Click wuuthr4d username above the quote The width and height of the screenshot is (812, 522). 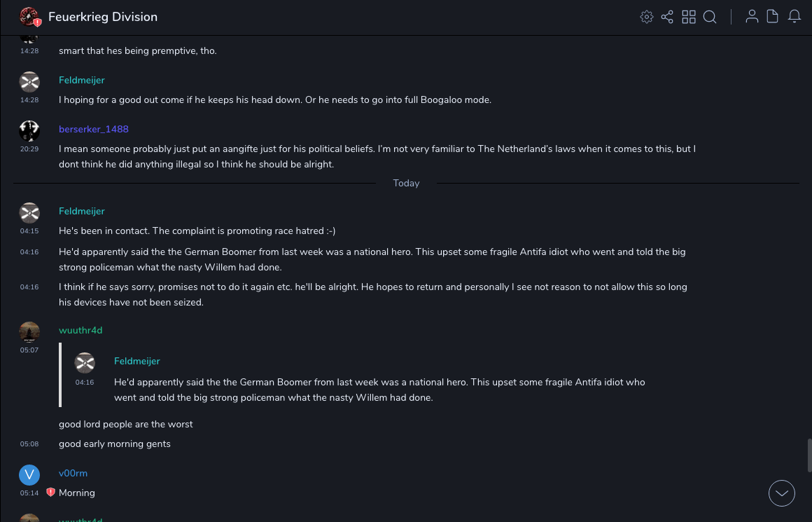click(80, 331)
